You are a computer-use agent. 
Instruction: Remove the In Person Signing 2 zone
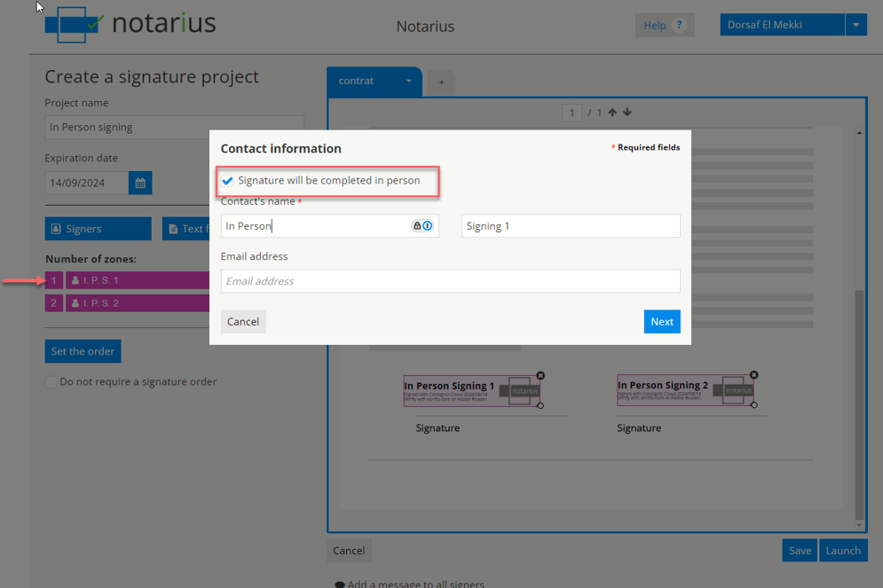click(x=753, y=375)
